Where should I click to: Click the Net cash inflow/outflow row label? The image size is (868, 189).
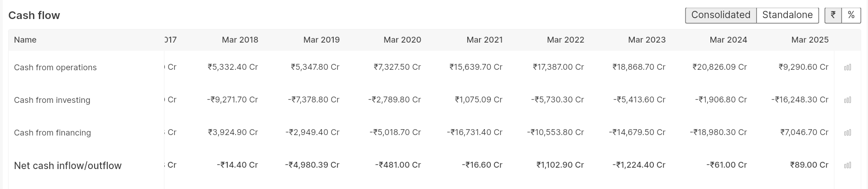[68, 166]
